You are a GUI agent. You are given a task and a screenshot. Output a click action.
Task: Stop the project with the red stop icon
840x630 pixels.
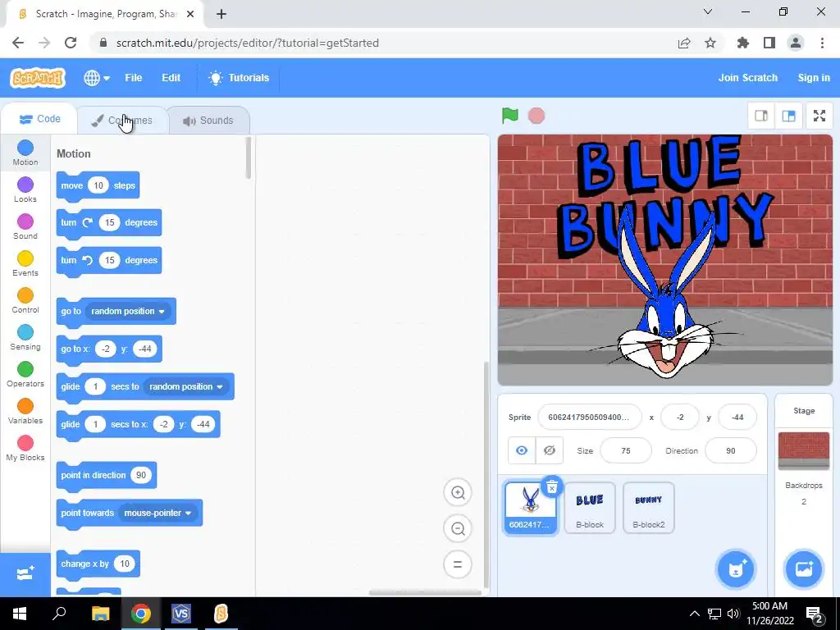[x=536, y=116]
